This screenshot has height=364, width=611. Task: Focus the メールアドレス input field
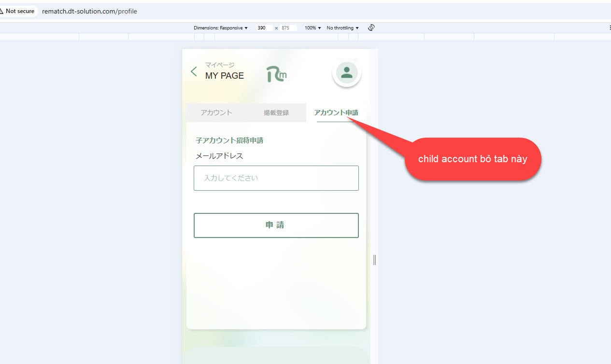[276, 178]
